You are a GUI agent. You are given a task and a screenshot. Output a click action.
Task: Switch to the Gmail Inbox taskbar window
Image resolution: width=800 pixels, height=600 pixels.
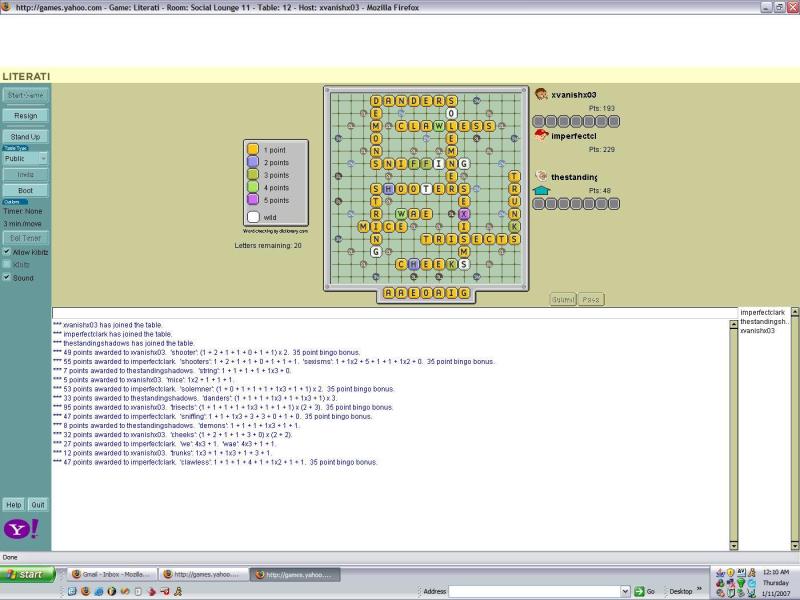[x=112, y=575]
